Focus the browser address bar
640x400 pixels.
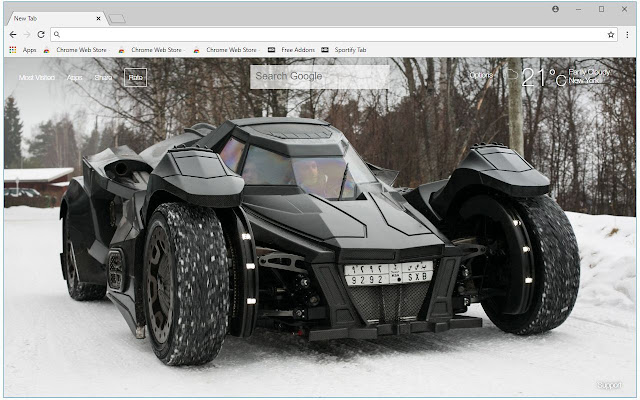click(334, 35)
